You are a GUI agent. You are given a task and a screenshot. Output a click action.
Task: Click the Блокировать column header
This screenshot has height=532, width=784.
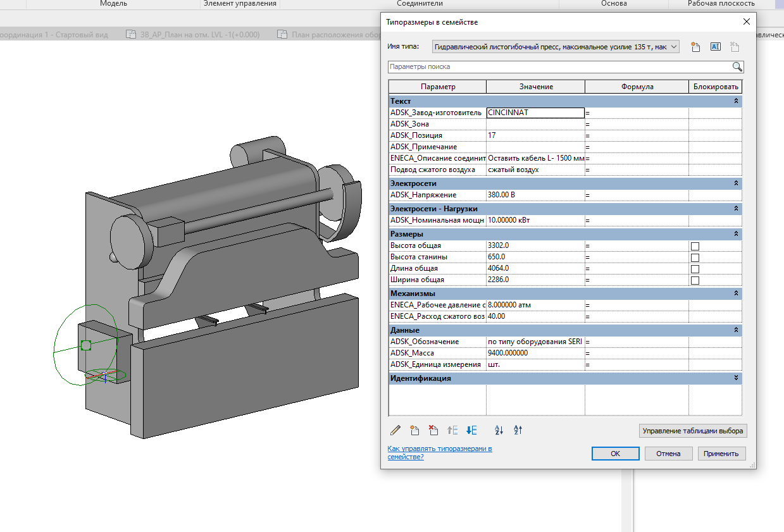point(716,87)
